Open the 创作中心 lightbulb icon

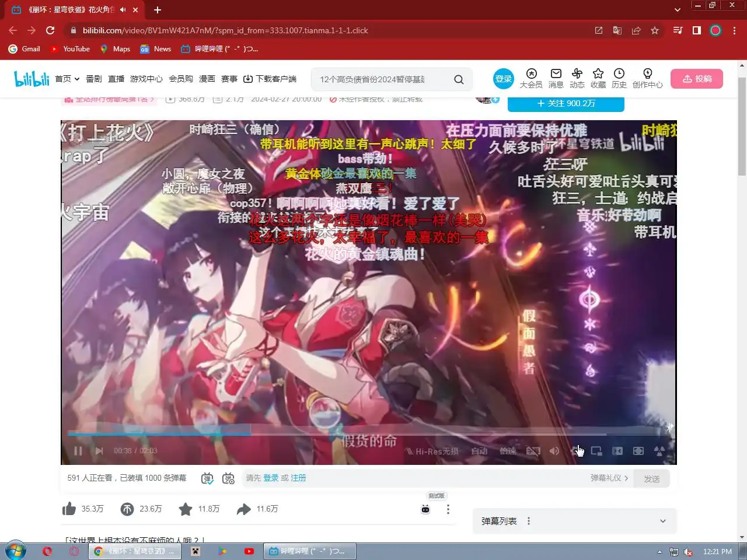click(x=647, y=78)
